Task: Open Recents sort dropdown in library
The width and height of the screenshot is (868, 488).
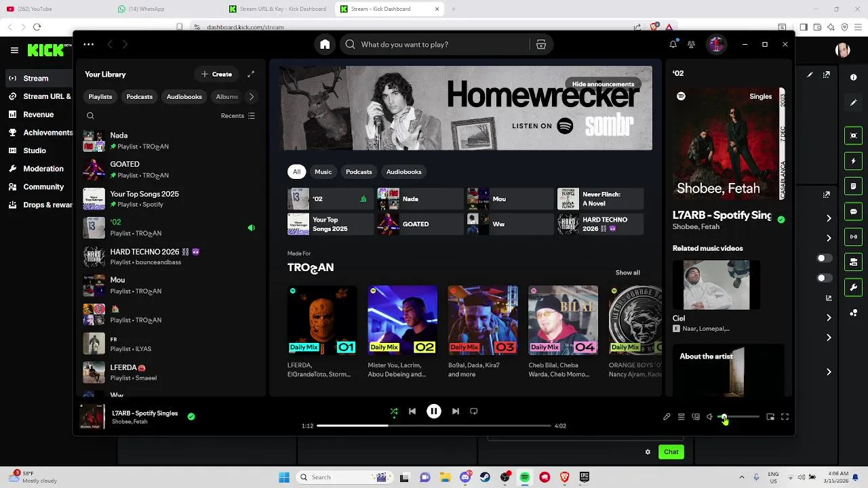Action: [237, 116]
